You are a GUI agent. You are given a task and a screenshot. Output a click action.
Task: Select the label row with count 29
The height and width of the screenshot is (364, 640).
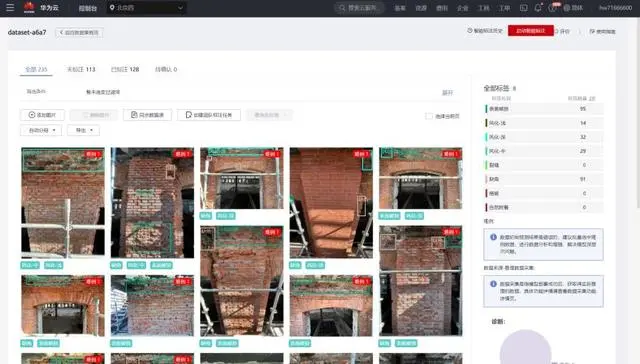[543, 151]
